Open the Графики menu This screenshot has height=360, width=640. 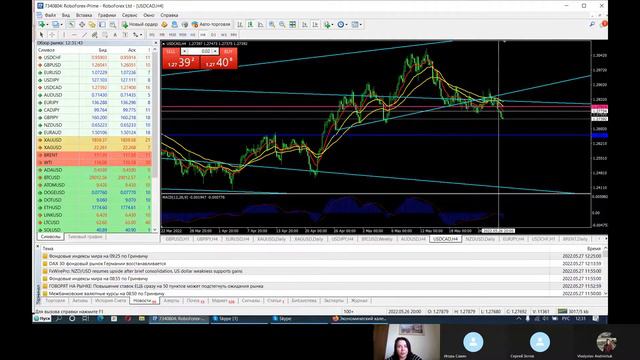click(107, 15)
